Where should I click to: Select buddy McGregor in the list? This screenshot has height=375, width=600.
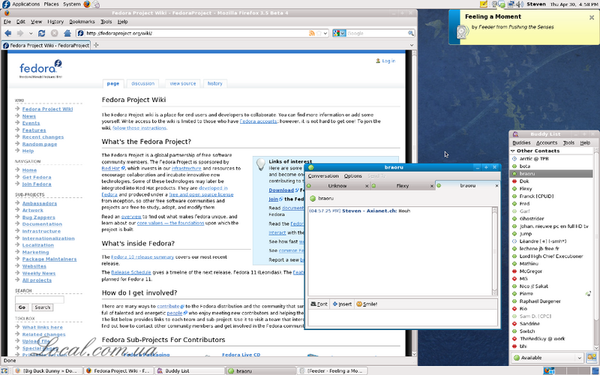(x=531, y=271)
